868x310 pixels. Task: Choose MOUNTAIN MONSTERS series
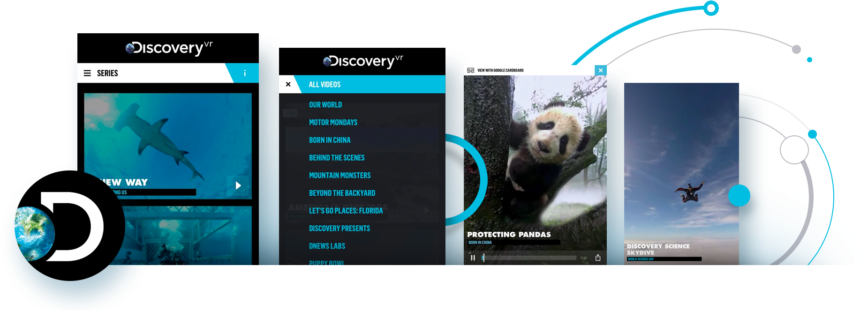(x=340, y=176)
